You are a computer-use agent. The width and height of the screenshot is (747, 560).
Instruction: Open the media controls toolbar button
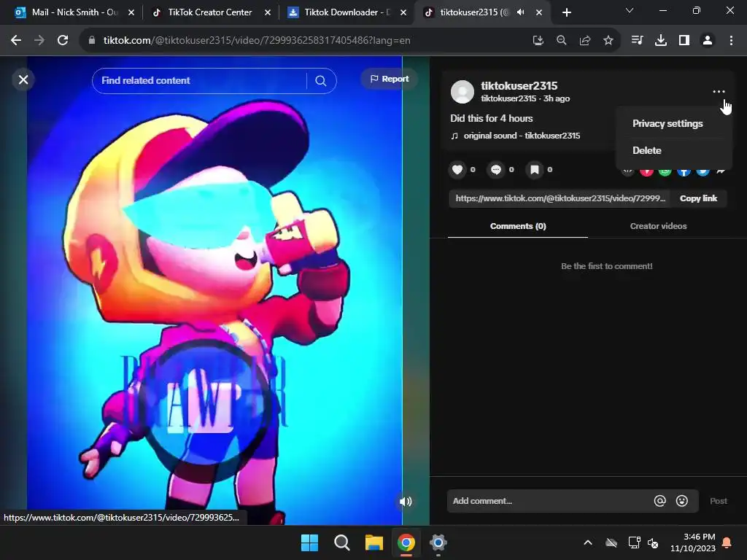click(637, 41)
